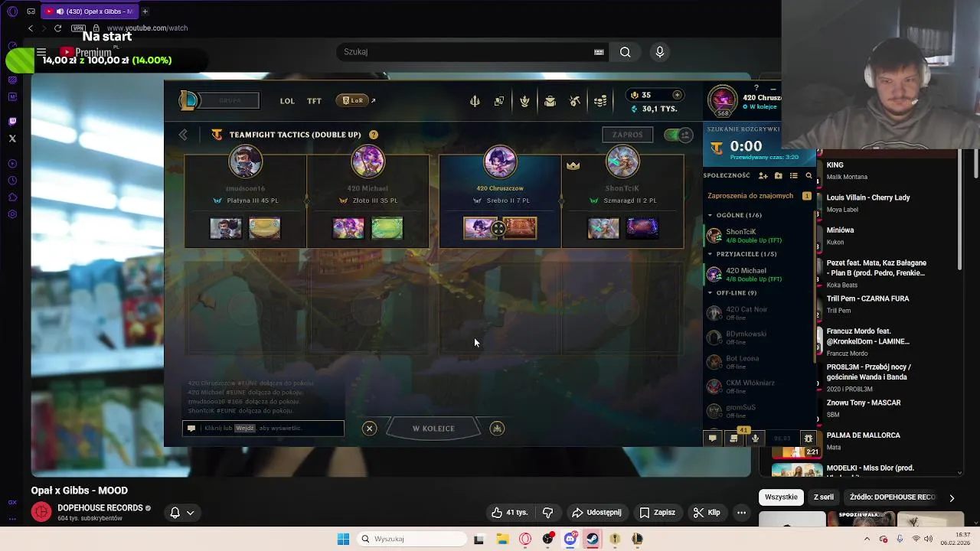Select 420 Michael player card avatar
The height and width of the screenshot is (551, 980).
coord(368,162)
